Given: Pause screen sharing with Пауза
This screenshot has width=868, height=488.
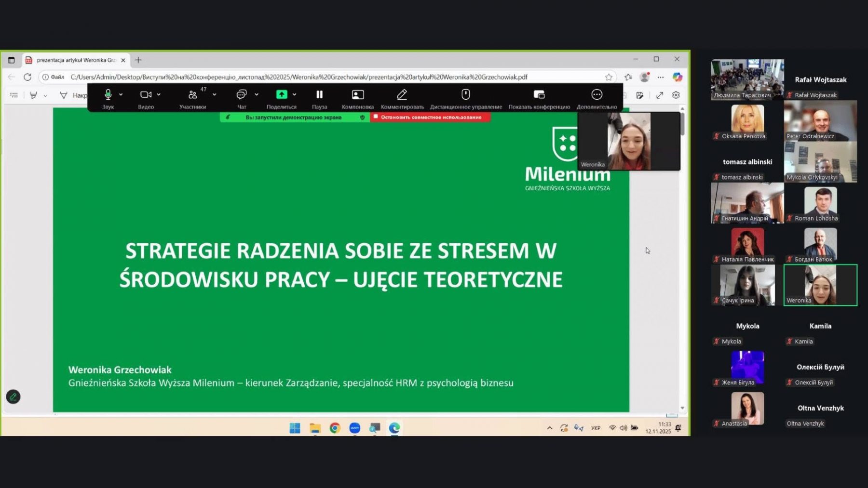Looking at the screenshot, I should click(319, 95).
